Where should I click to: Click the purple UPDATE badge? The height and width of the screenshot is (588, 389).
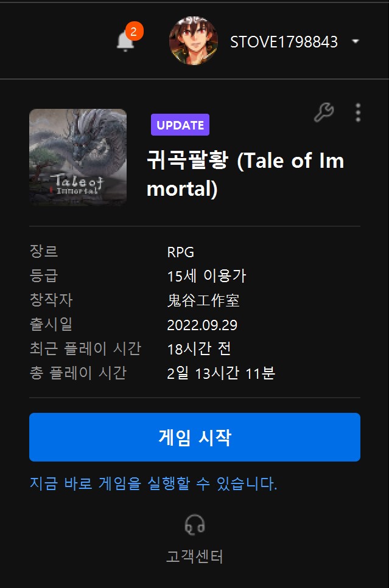click(180, 125)
